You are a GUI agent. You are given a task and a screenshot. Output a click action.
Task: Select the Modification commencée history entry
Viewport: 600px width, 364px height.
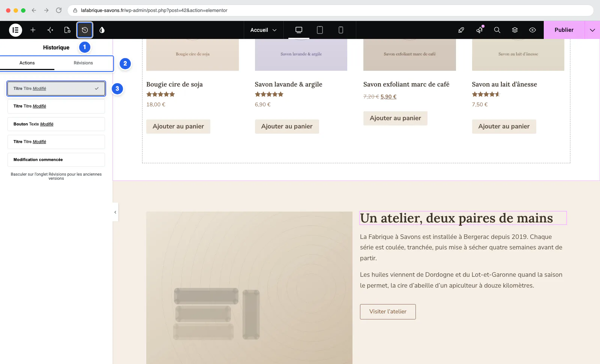tap(56, 160)
